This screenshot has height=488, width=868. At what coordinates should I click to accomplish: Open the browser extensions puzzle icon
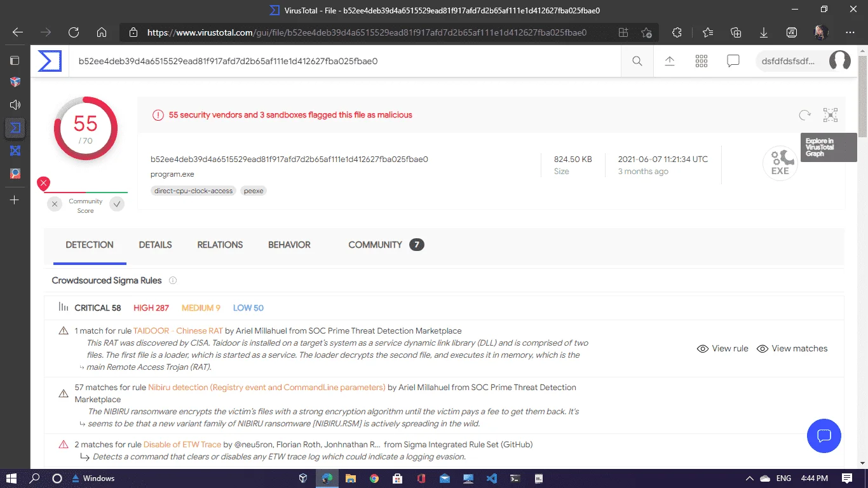(x=677, y=32)
